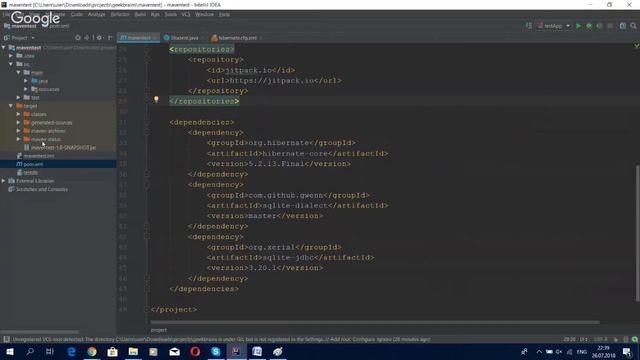Click maventest breadcrumb in navigation bar
This screenshot has width=640, height=360.
(20, 26)
